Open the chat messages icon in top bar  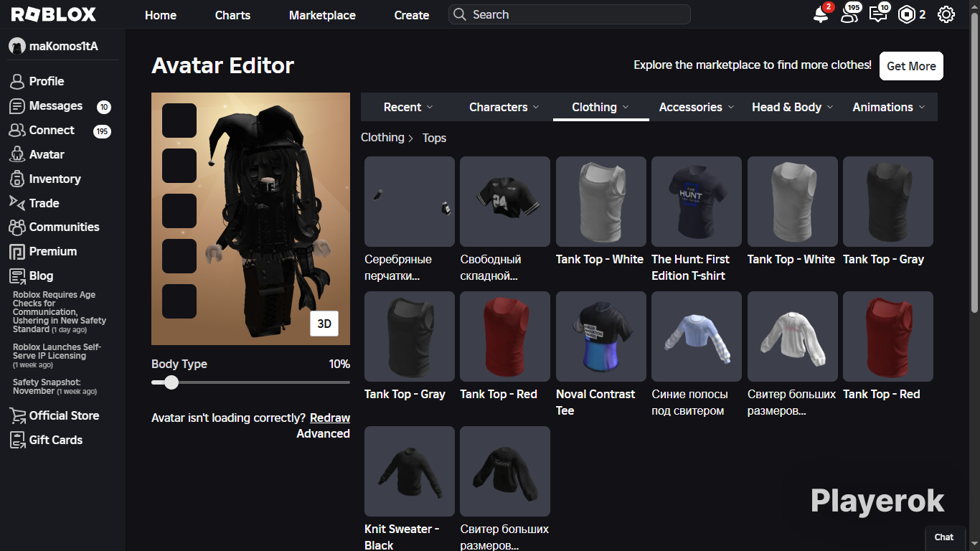click(878, 14)
